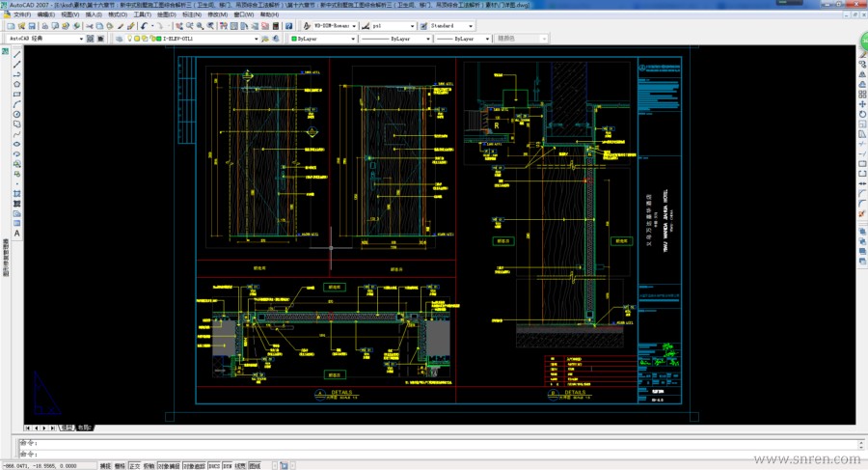Select the Rectangle tool in draw toolbar
Viewport: 868px width, 470px height.
click(x=16, y=95)
